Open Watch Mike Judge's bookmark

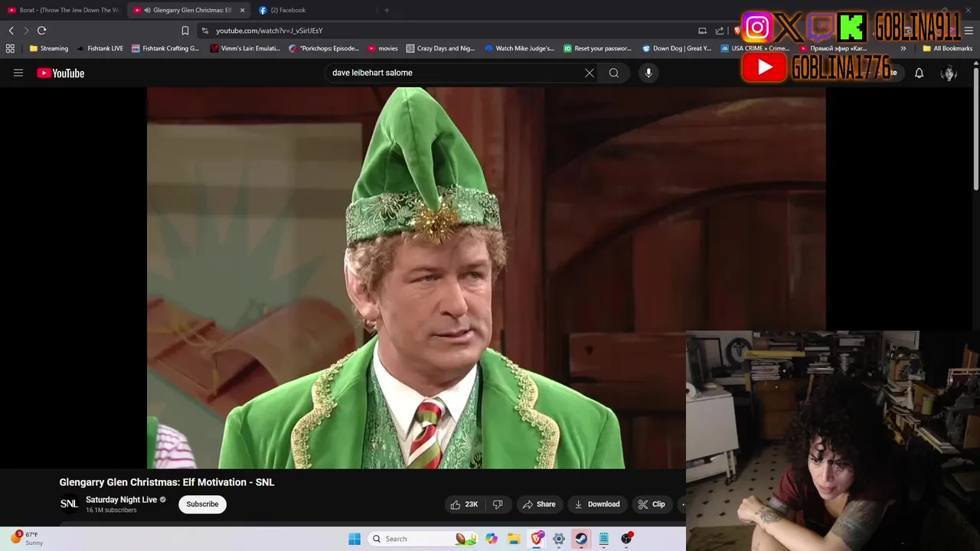click(x=520, y=48)
